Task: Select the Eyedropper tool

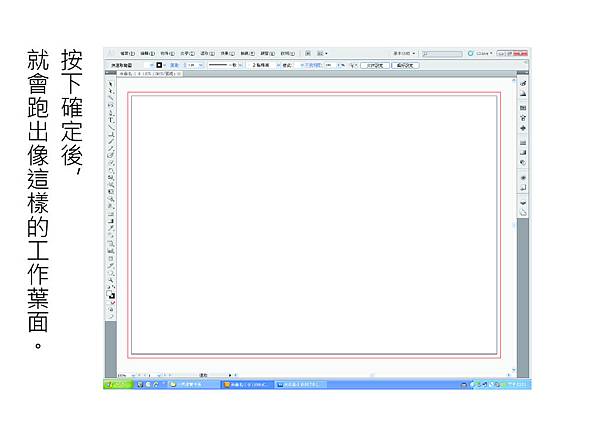Action: (x=111, y=228)
